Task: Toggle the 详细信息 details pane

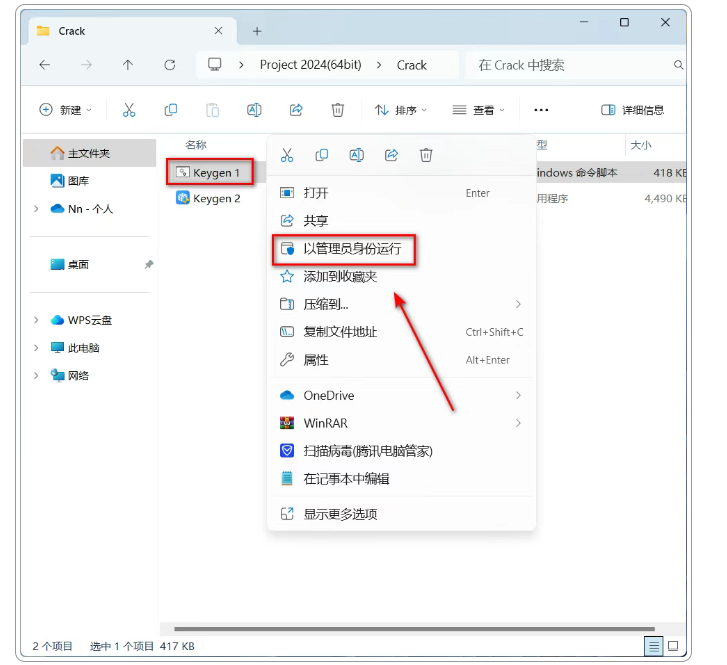Action: pyautogui.click(x=632, y=110)
